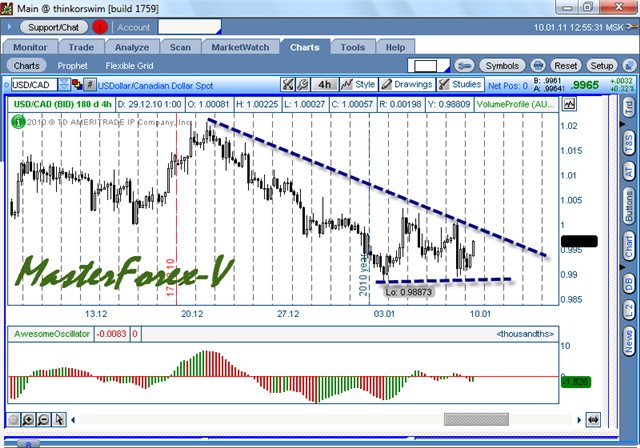Click the thinkorswim app title icon
640x448 pixels.
point(7,8)
